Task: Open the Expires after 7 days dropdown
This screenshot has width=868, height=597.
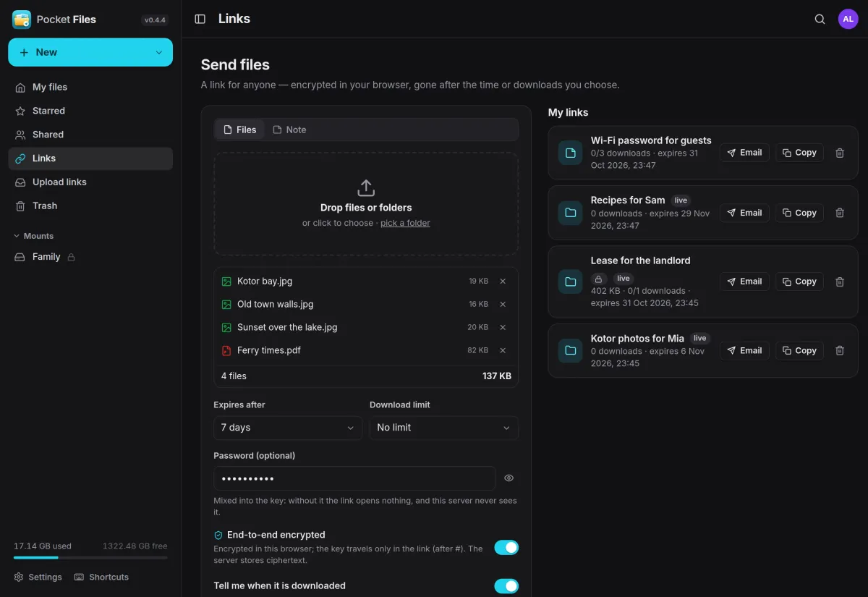Action: (x=288, y=428)
